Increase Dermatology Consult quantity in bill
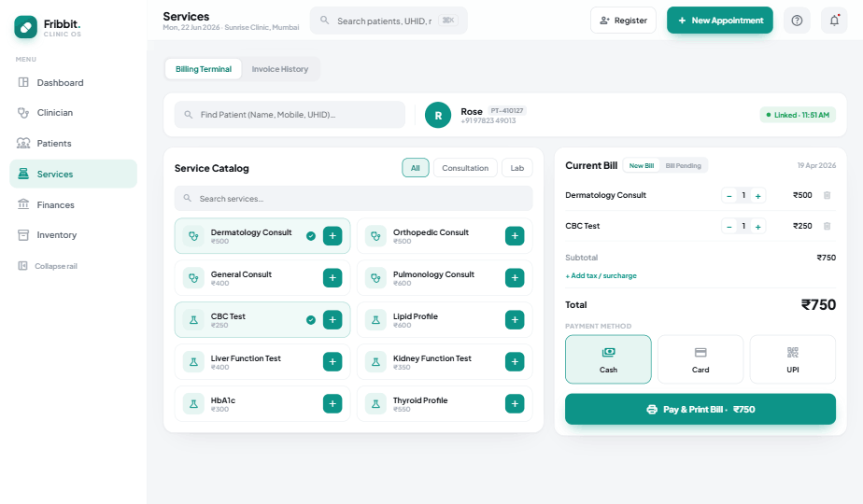The width and height of the screenshot is (863, 504). point(757,195)
